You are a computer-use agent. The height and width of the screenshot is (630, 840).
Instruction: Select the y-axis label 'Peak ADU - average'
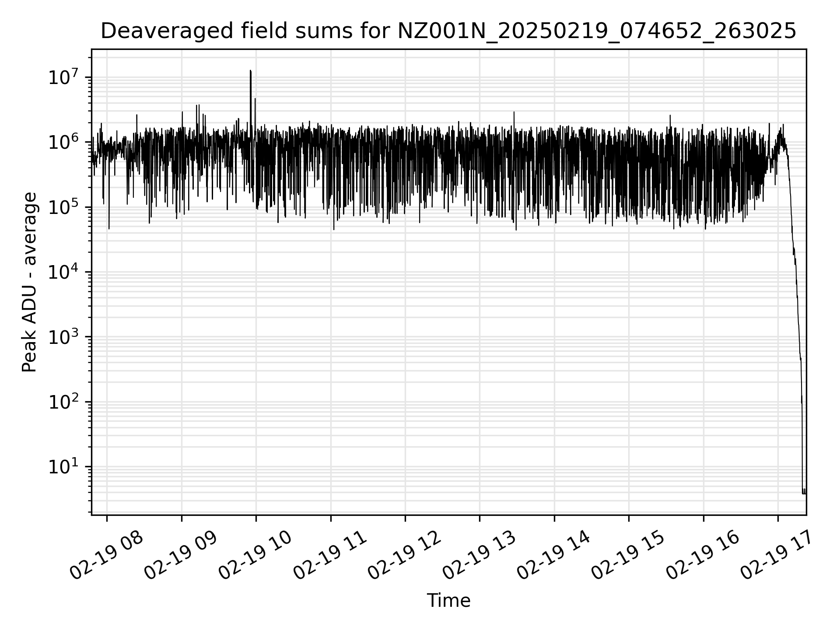[30, 282]
